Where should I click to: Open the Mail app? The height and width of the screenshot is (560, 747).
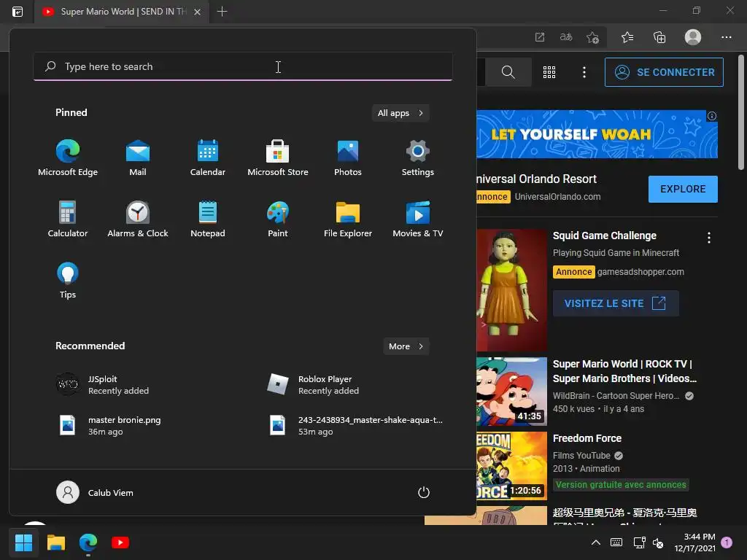tap(138, 157)
